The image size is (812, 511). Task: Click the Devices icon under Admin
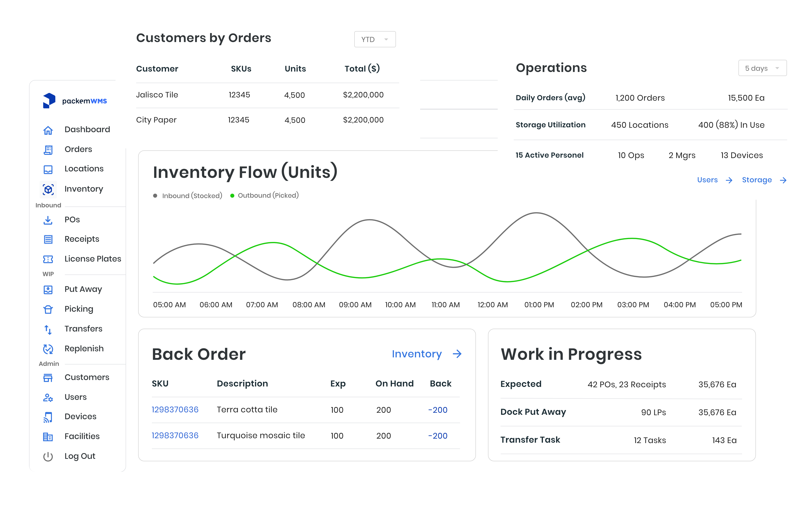(48, 416)
